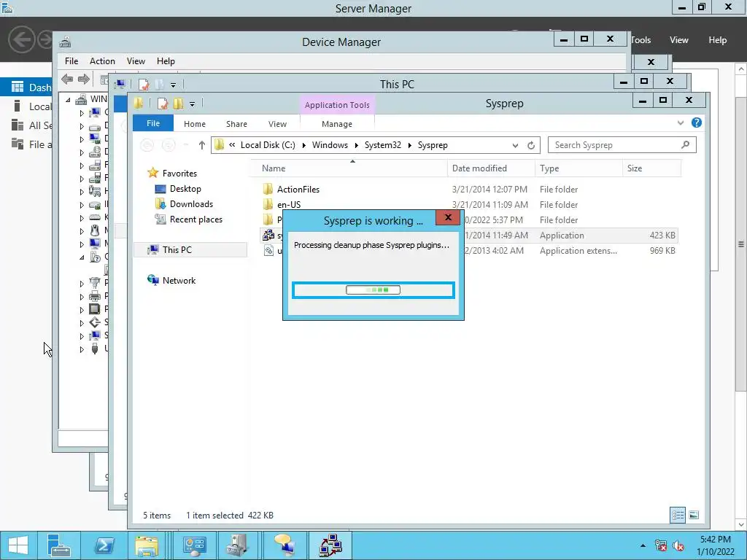Open Server Manager Tools menu

pyautogui.click(x=640, y=40)
